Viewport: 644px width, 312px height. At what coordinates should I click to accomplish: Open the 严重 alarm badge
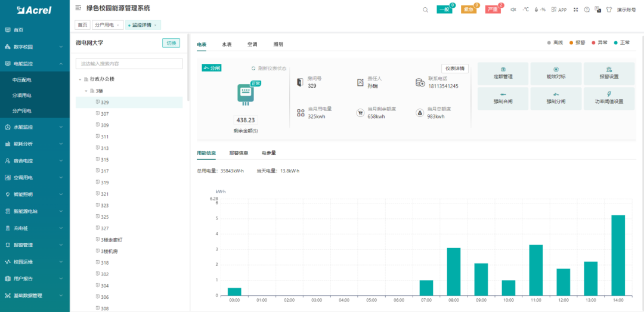(493, 10)
